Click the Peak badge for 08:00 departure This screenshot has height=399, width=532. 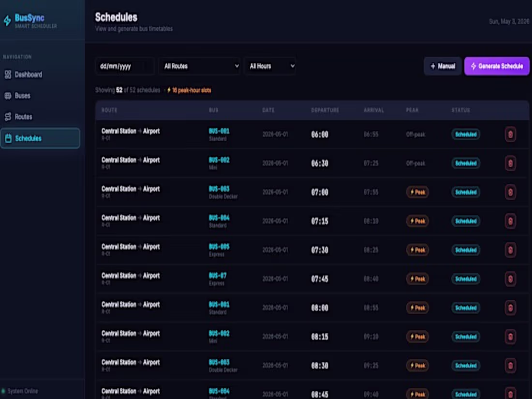[417, 308]
